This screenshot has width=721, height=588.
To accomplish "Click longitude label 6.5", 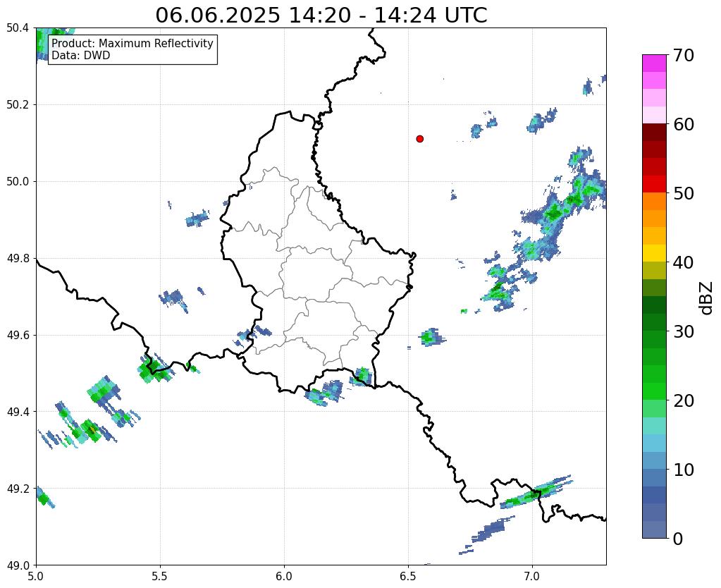I will [x=408, y=576].
